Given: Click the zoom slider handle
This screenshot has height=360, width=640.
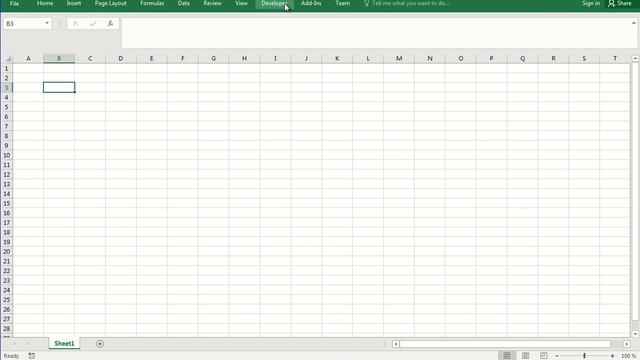Looking at the screenshot, I should tap(584, 356).
